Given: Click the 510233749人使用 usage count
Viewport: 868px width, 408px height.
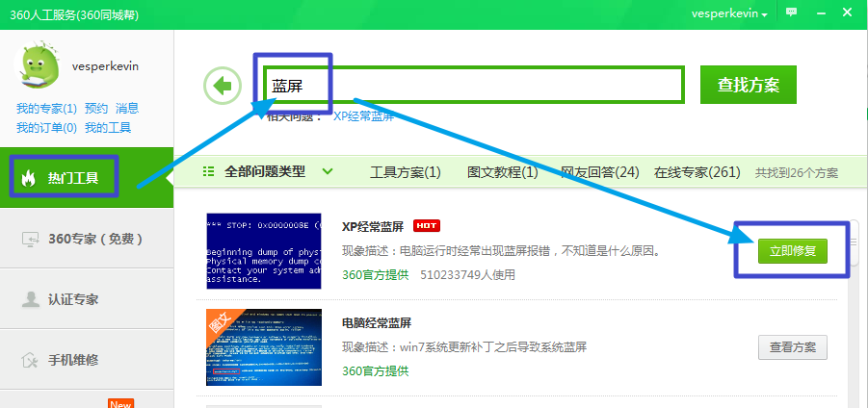Looking at the screenshot, I should 468,274.
